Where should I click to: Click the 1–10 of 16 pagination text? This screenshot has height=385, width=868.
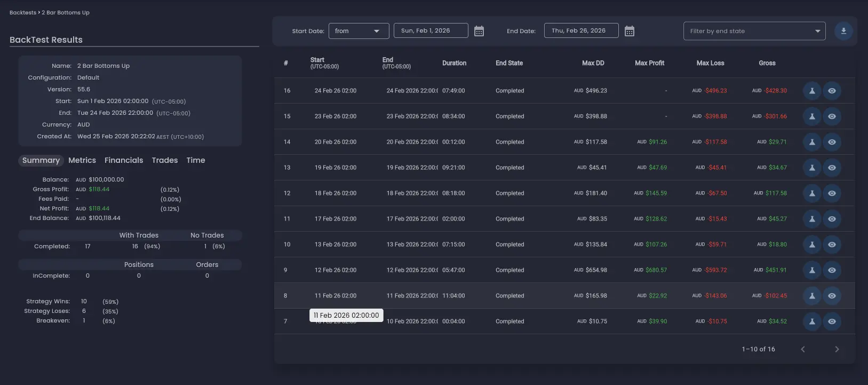[x=758, y=349]
